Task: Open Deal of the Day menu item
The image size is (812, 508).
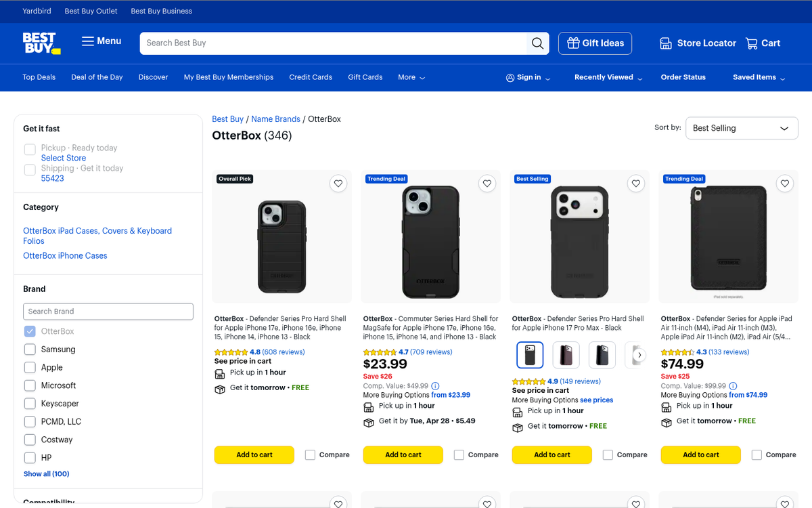Action: point(97,77)
